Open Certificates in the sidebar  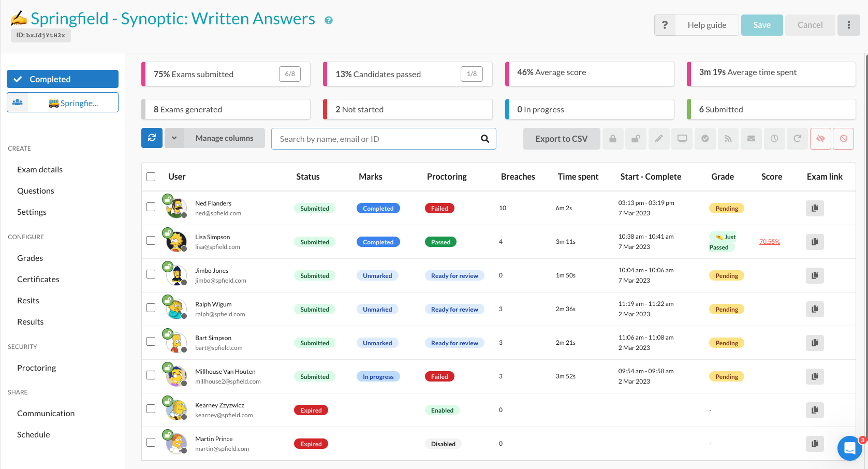tap(38, 279)
